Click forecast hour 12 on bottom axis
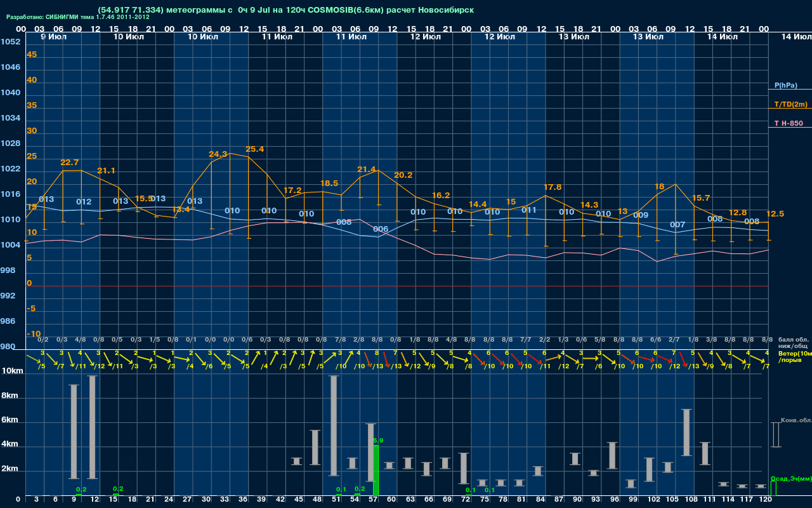 (95, 500)
